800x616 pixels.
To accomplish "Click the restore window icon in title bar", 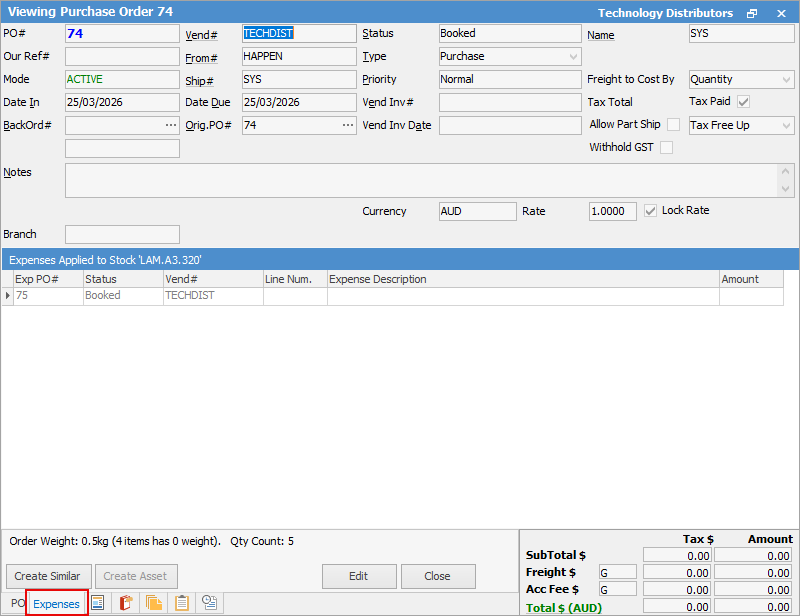I will pos(752,14).
